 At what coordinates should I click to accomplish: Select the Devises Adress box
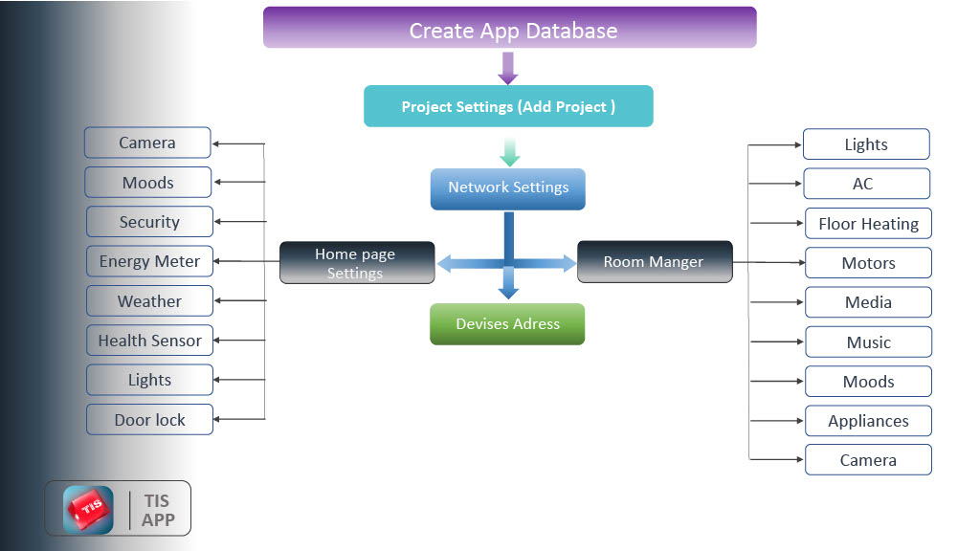pos(507,324)
